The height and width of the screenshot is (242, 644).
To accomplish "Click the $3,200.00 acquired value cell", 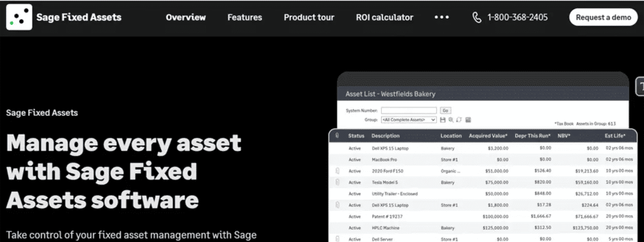I will pyautogui.click(x=498, y=148).
